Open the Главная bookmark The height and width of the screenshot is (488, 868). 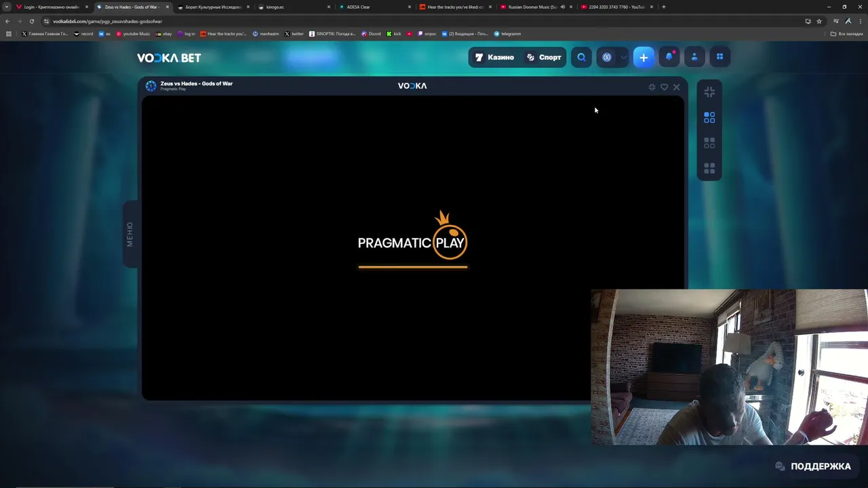pos(45,34)
